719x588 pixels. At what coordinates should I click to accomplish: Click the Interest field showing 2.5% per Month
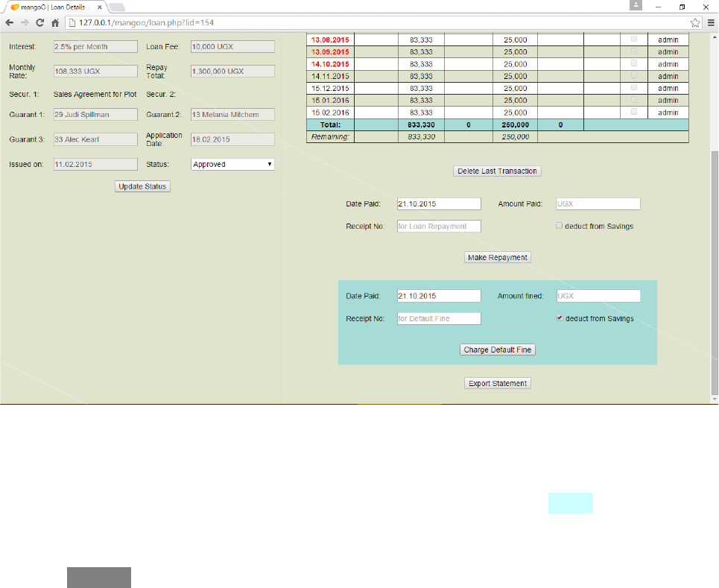click(x=95, y=46)
